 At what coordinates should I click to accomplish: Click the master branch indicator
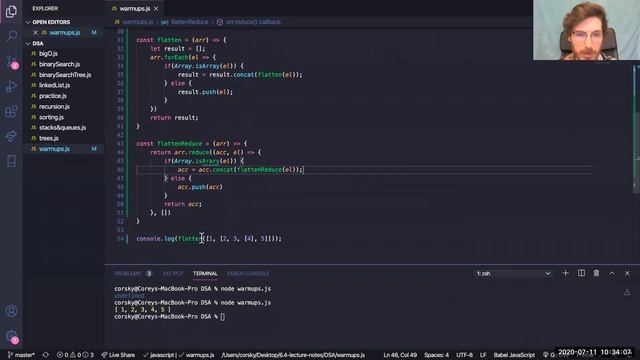click(21, 355)
